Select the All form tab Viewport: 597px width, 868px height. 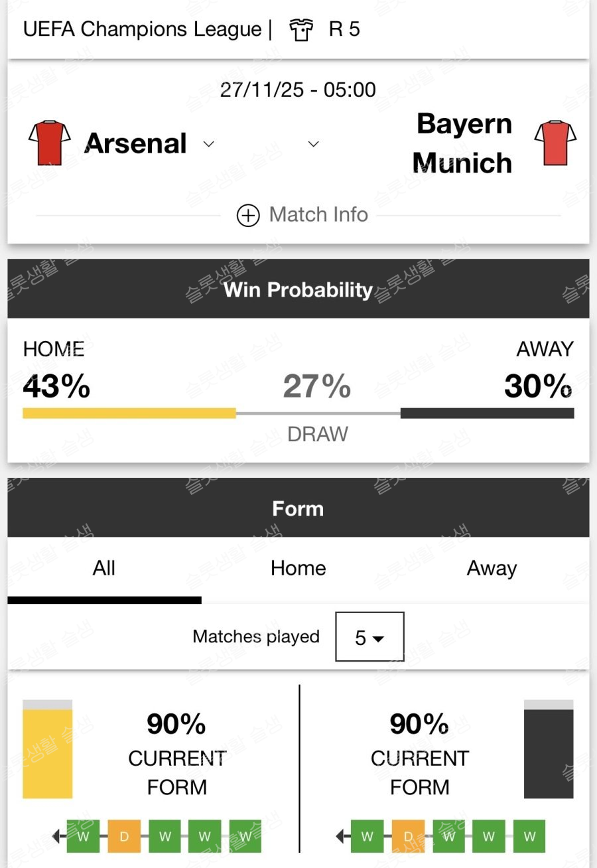click(104, 569)
